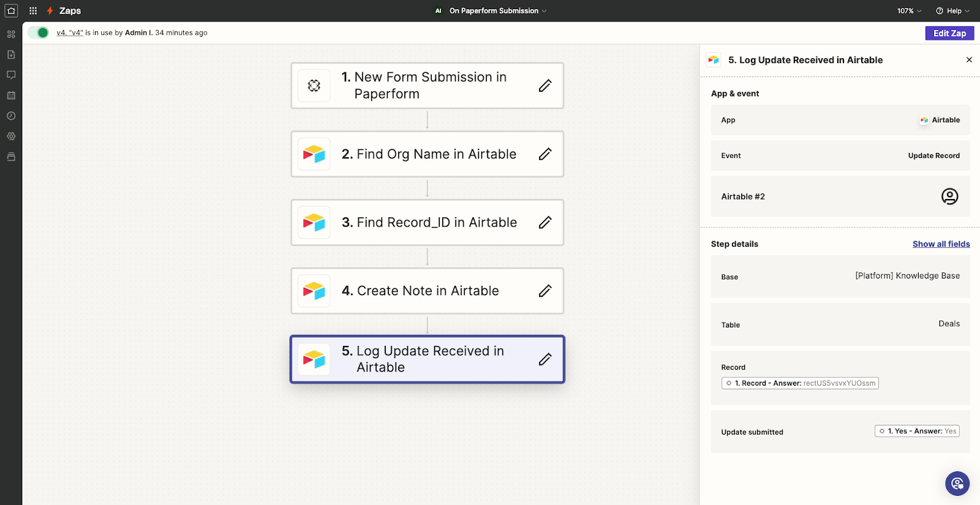Image resolution: width=980 pixels, height=505 pixels.
Task: Click the Edit Zap button
Action: click(x=949, y=33)
